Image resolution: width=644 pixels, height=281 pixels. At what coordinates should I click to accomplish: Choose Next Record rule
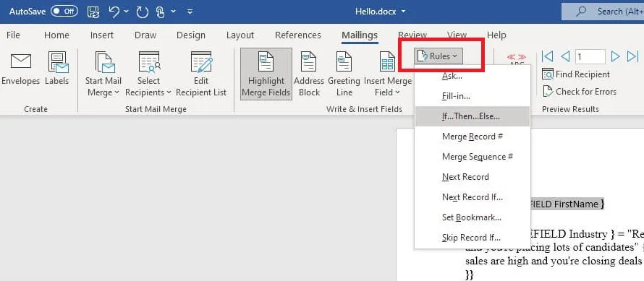pyautogui.click(x=473, y=177)
